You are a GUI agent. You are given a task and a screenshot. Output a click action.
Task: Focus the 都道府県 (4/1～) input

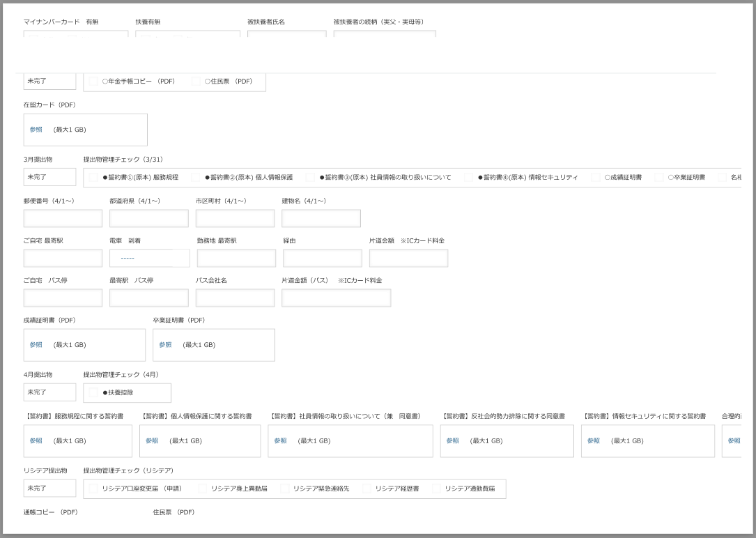149,218
